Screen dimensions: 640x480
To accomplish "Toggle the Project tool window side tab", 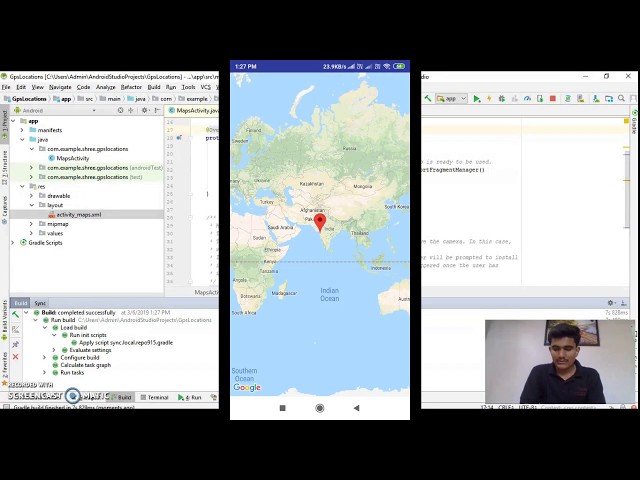I will [x=4, y=124].
